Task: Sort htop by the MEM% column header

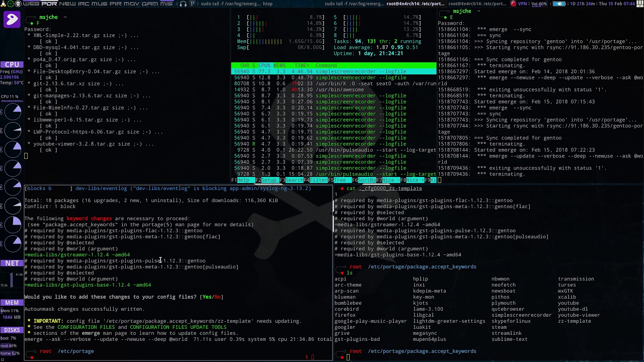Action: (279, 65)
